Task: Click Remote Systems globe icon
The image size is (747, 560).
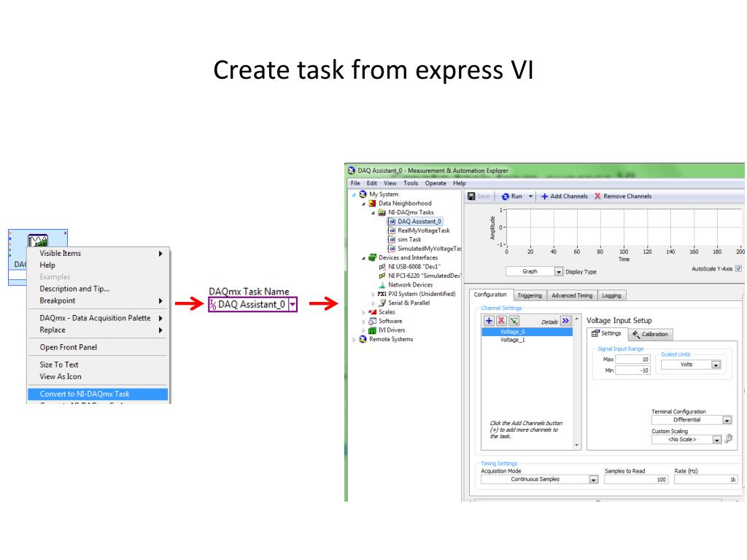Action: pyautogui.click(x=363, y=339)
